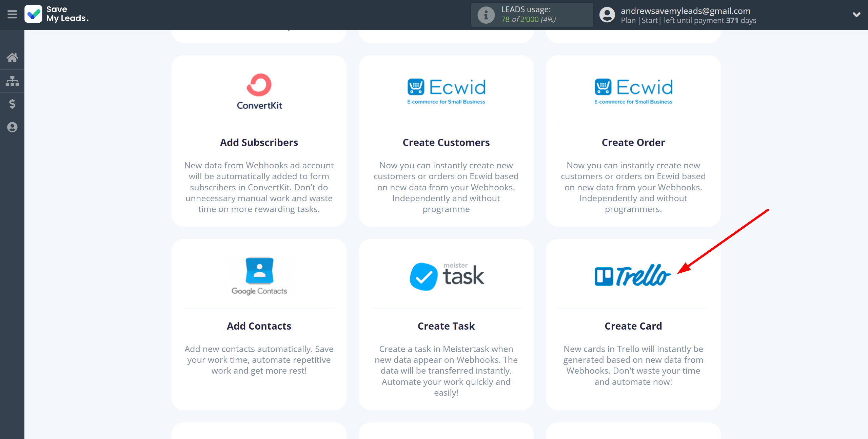
Task: Select the Ecwid logo above Create Customers
Action: 446,91
